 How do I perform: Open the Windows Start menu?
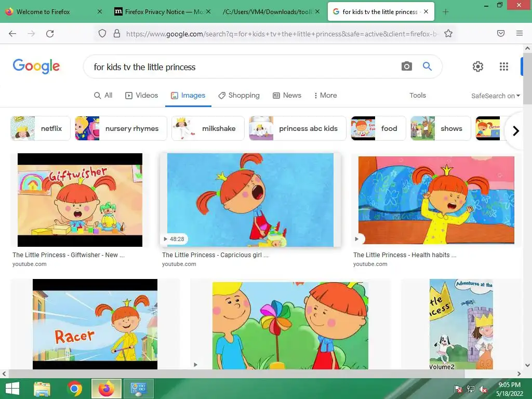[12, 389]
